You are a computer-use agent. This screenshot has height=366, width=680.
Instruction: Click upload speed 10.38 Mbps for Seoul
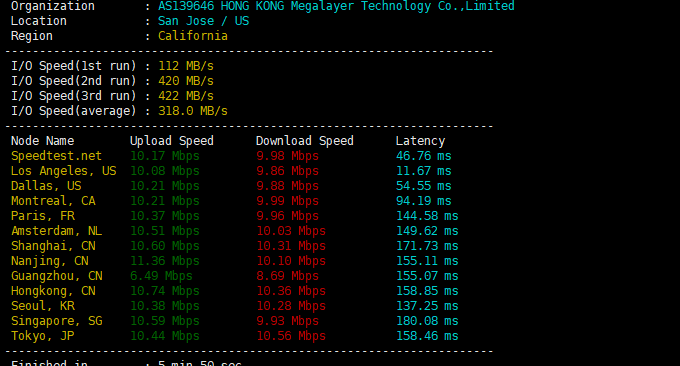165,306
